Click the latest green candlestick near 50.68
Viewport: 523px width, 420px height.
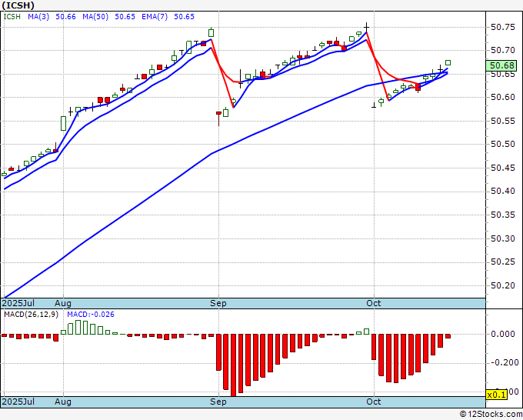pyautogui.click(x=448, y=63)
